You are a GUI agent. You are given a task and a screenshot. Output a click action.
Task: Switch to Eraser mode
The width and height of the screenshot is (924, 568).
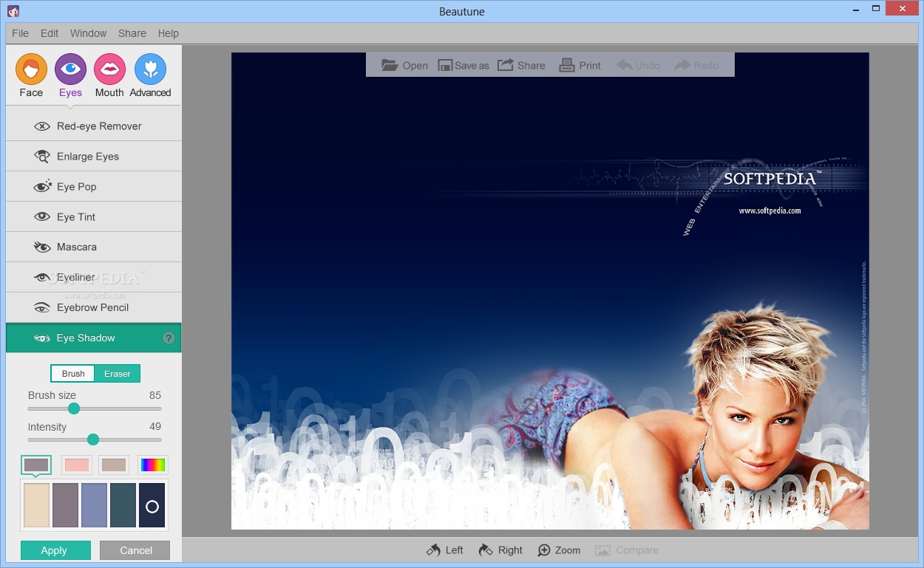pos(118,374)
